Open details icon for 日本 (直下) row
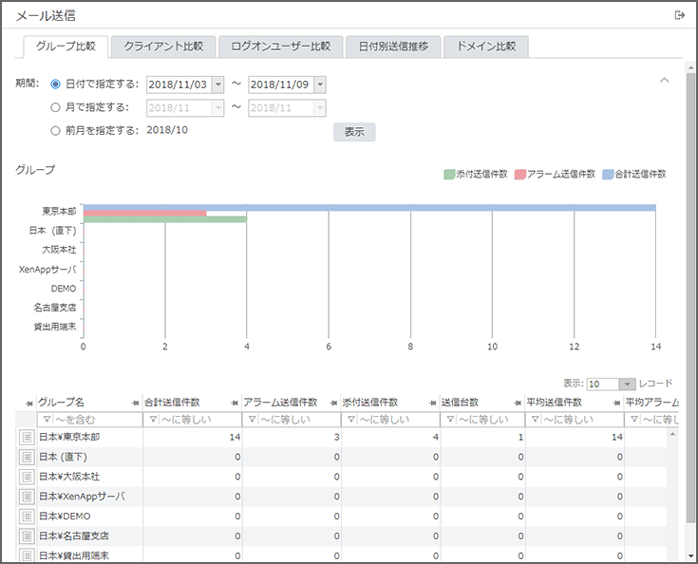This screenshot has height=564, width=698. (27, 457)
